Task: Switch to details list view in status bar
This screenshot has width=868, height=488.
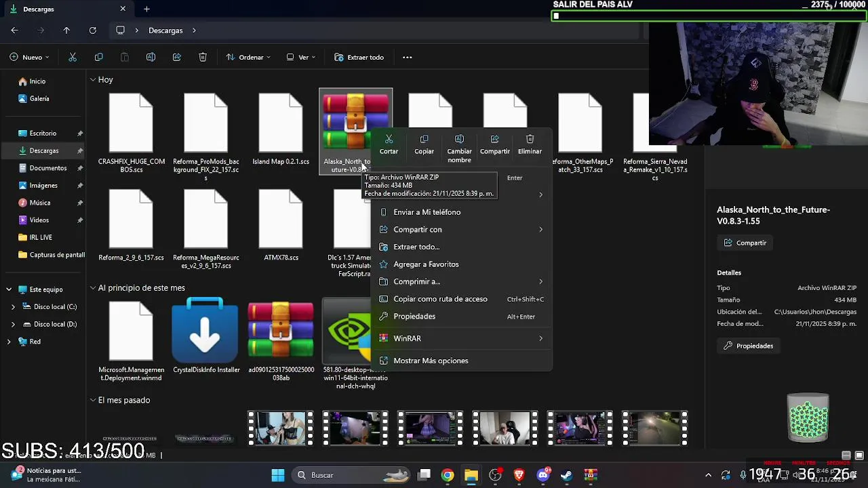Action: point(846,455)
